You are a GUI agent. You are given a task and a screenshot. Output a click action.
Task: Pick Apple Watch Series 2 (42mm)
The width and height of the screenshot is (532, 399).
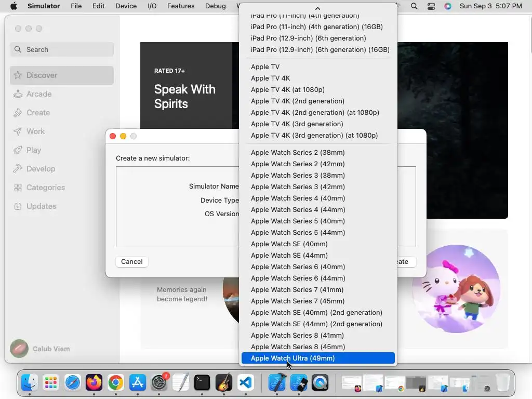tap(318, 164)
